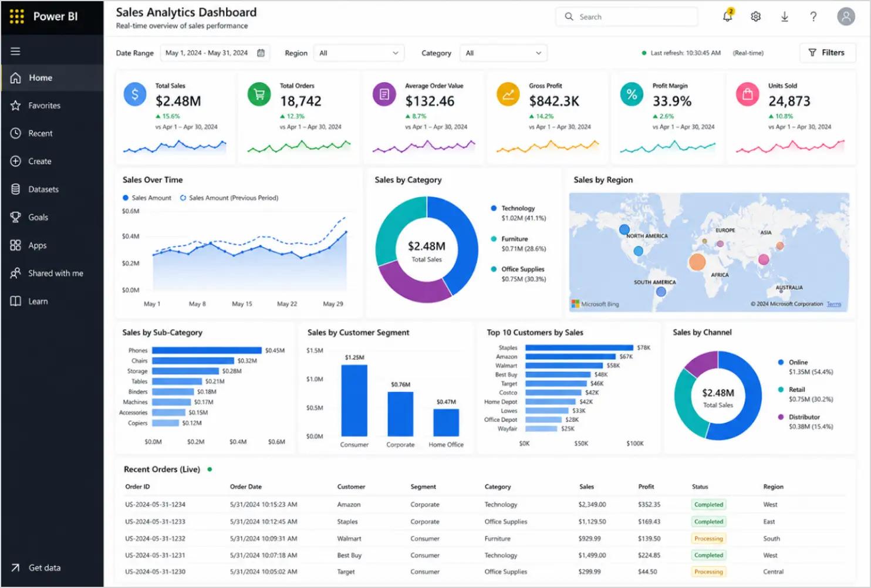
Task: Toggle Sales Amount (Previous Period) legend
Action: (x=229, y=198)
